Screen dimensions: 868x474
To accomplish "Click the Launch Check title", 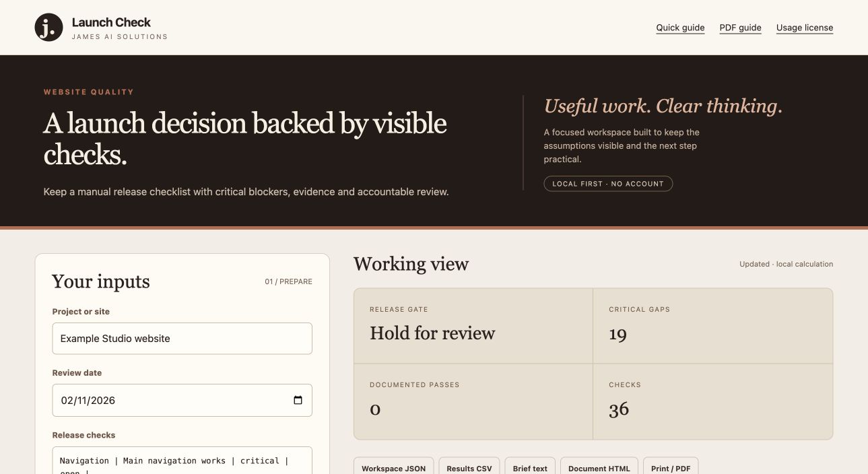I will [x=111, y=22].
